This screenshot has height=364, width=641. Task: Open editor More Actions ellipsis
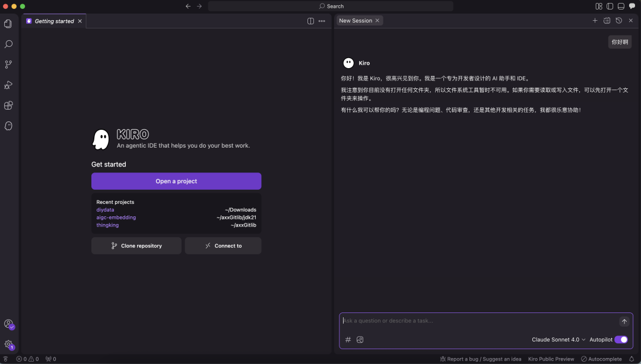coord(322,21)
